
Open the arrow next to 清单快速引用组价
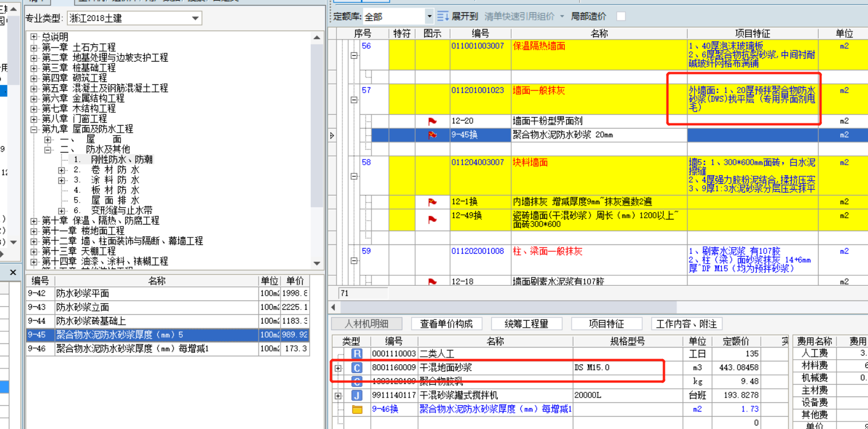(562, 16)
